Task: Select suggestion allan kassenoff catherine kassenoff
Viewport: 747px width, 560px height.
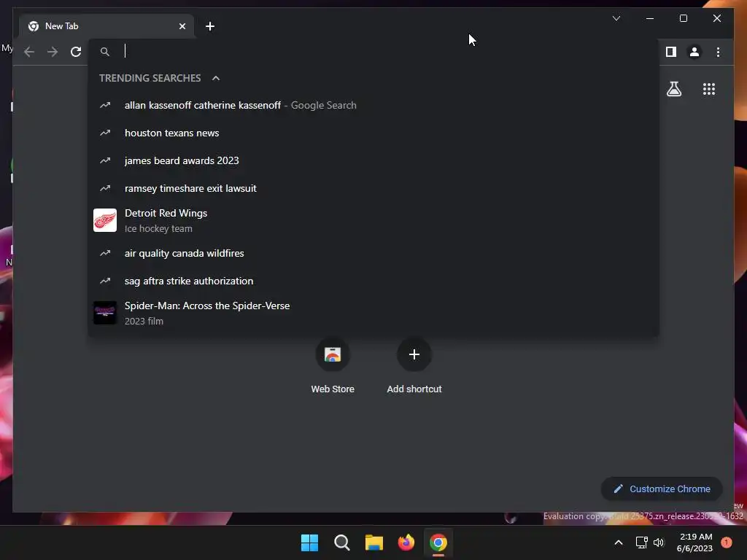Action: click(373, 105)
